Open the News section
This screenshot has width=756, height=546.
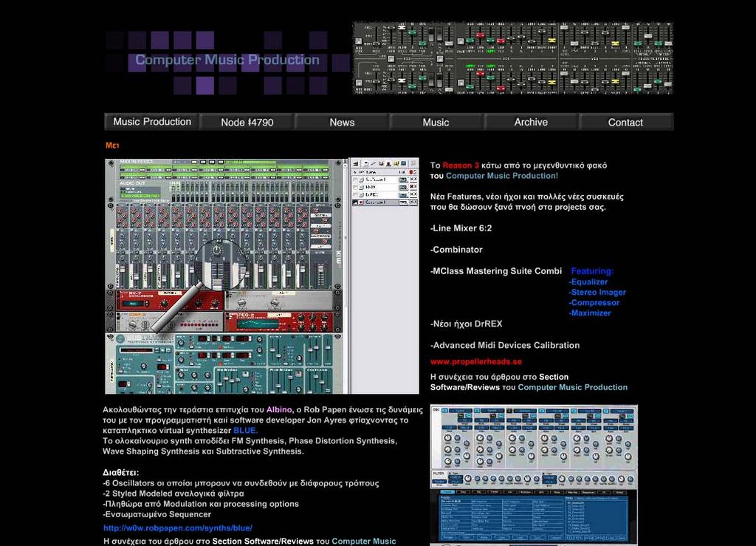pyautogui.click(x=342, y=123)
